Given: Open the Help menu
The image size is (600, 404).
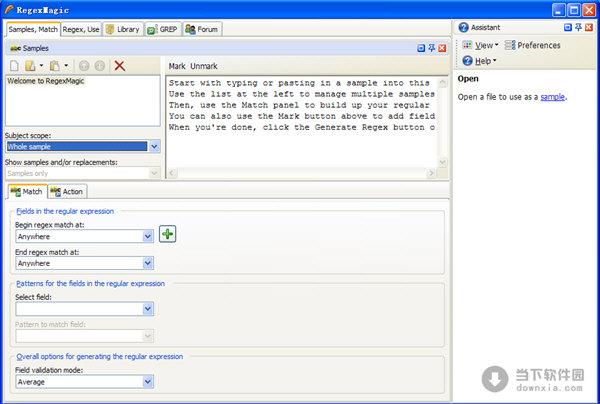Looking at the screenshot, I should 479,61.
